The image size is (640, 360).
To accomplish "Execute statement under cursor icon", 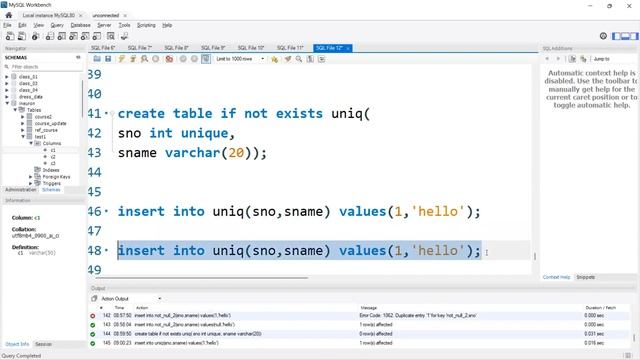I will [x=133, y=59].
